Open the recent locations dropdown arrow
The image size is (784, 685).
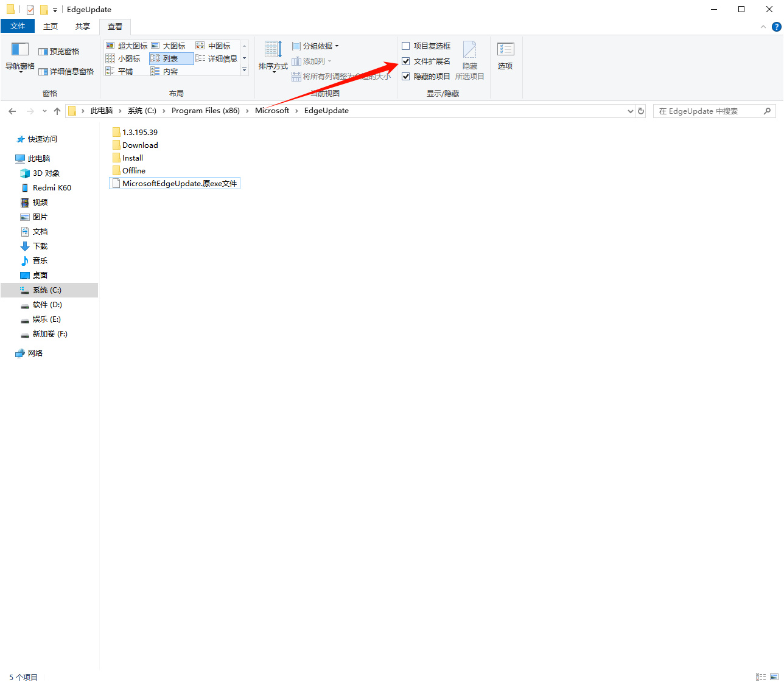pos(44,111)
